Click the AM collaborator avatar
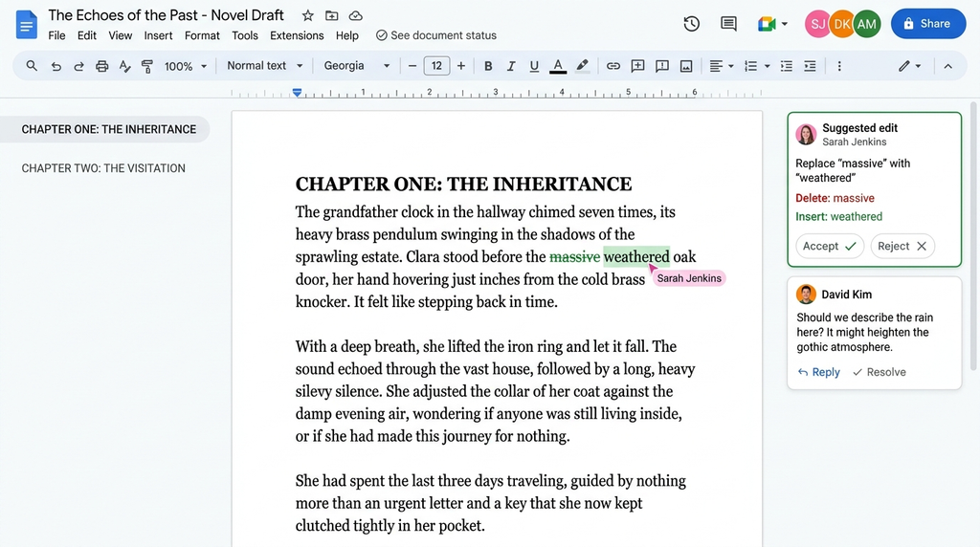 coord(867,24)
